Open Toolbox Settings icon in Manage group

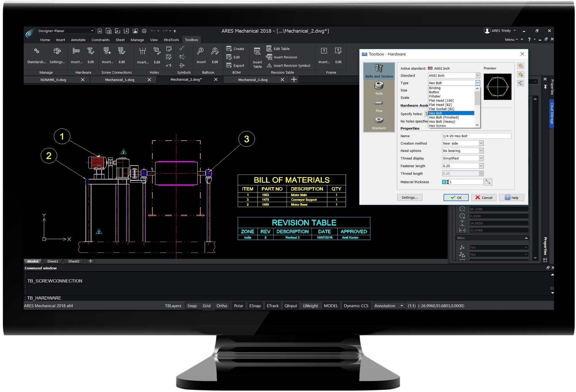pyautogui.click(x=57, y=51)
